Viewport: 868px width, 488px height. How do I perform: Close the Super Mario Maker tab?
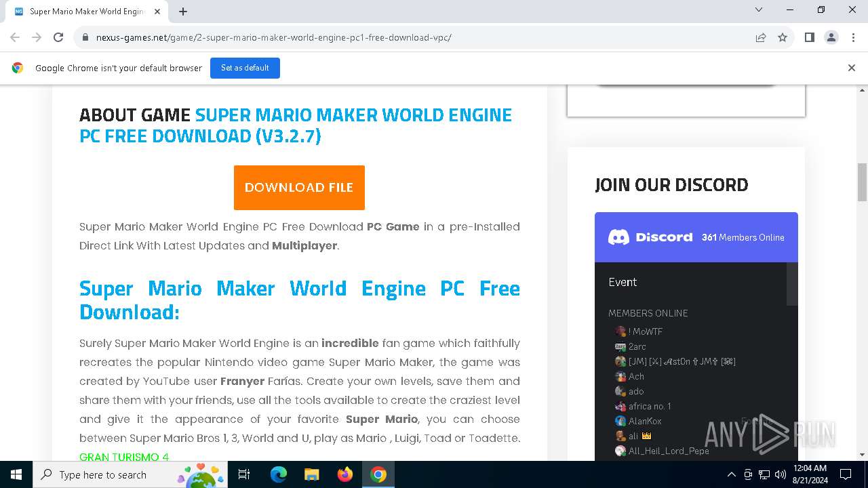click(157, 11)
